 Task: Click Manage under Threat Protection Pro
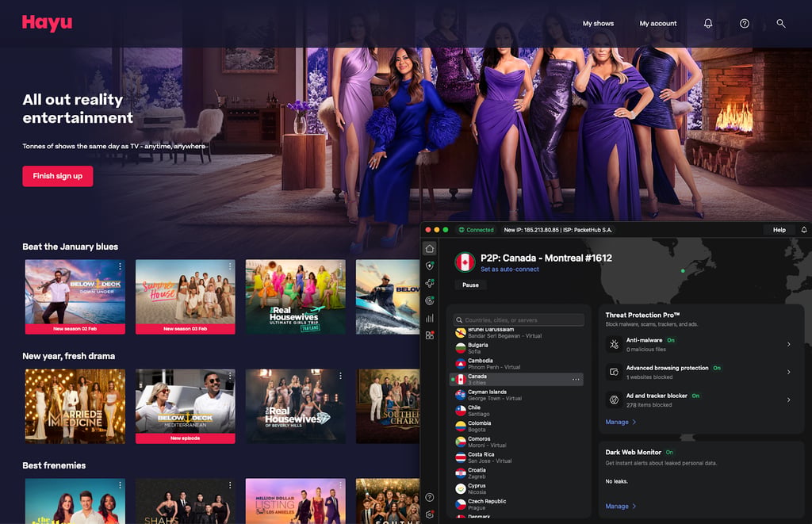620,422
